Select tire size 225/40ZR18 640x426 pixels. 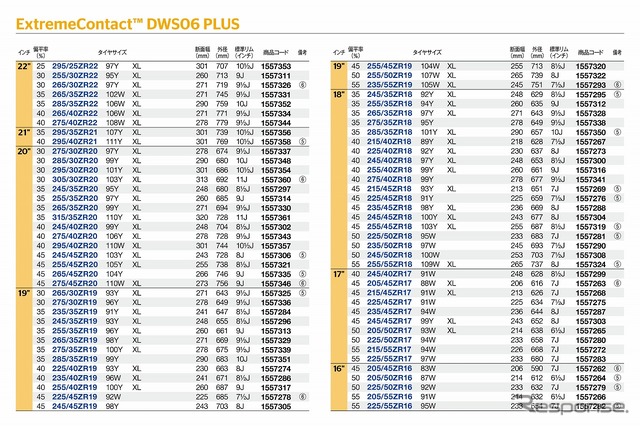tap(390, 151)
